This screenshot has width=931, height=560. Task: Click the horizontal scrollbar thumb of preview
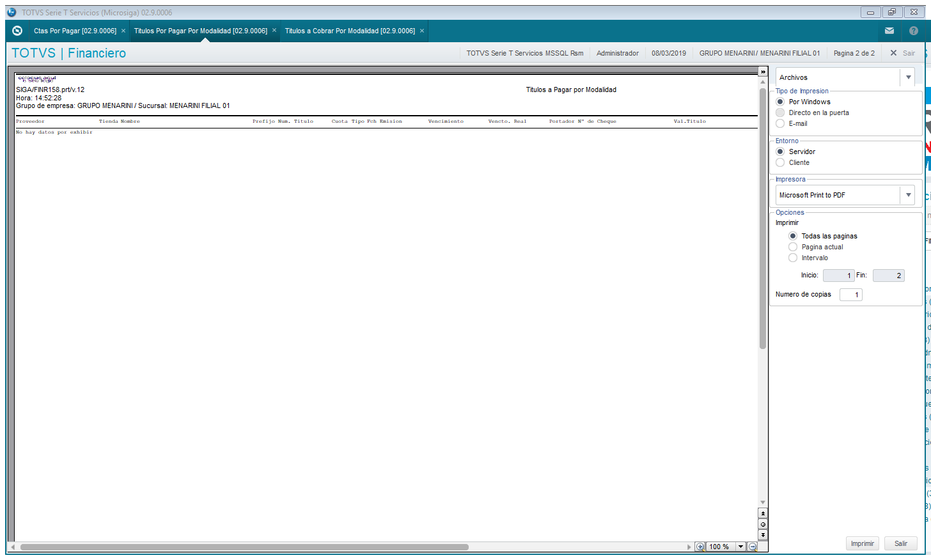coord(244,547)
